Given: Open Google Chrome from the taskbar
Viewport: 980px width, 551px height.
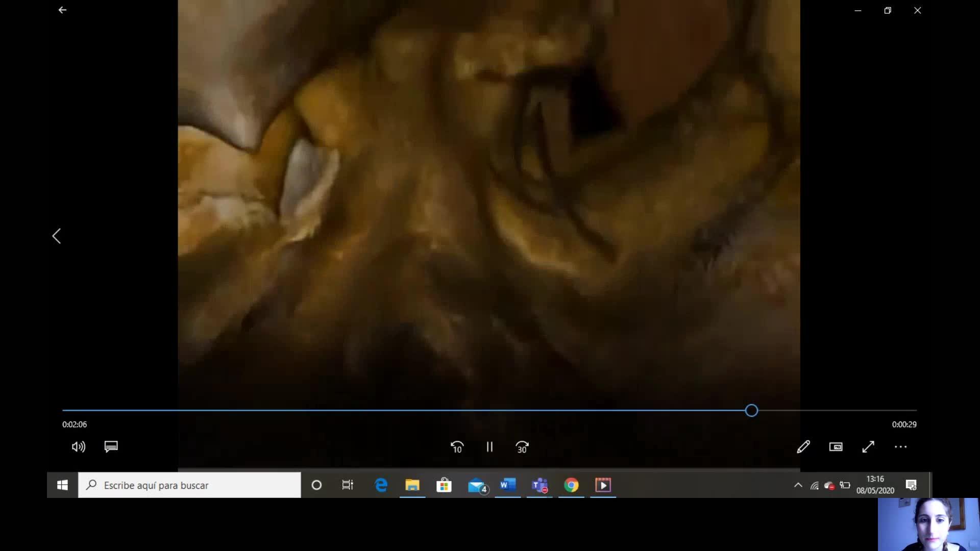Looking at the screenshot, I should pos(571,485).
